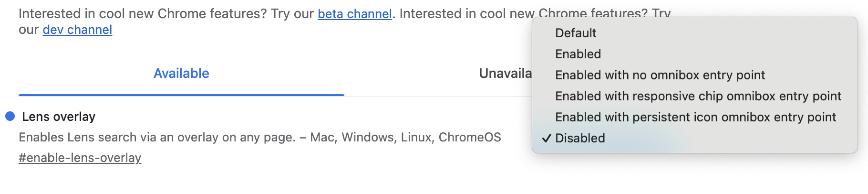The height and width of the screenshot is (194, 868).
Task: Open the dev channel link
Action: [77, 30]
